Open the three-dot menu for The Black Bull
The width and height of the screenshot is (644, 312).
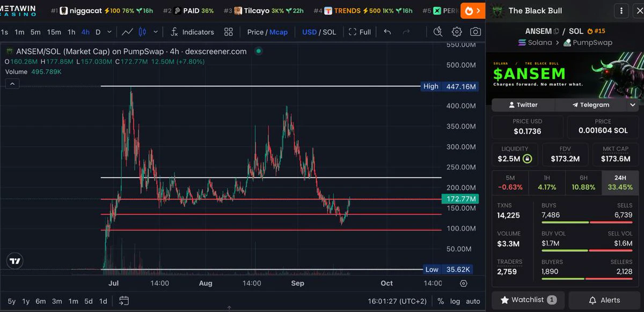621,11
